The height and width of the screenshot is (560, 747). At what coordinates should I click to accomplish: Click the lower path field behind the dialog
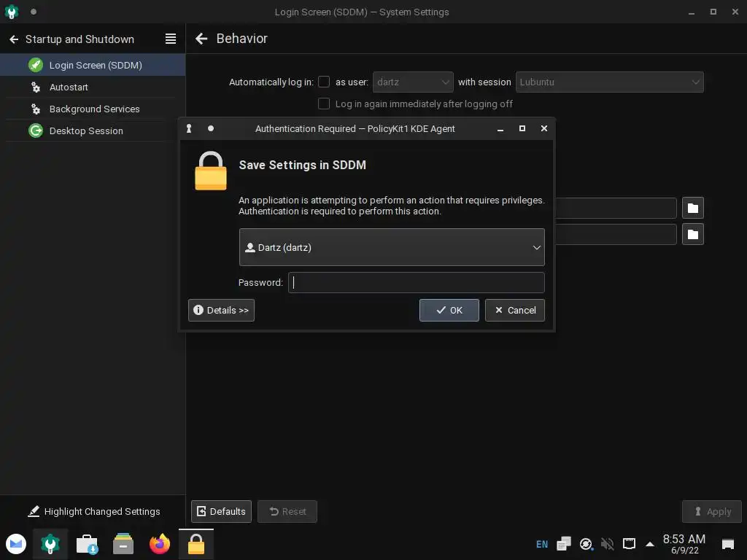pos(616,234)
